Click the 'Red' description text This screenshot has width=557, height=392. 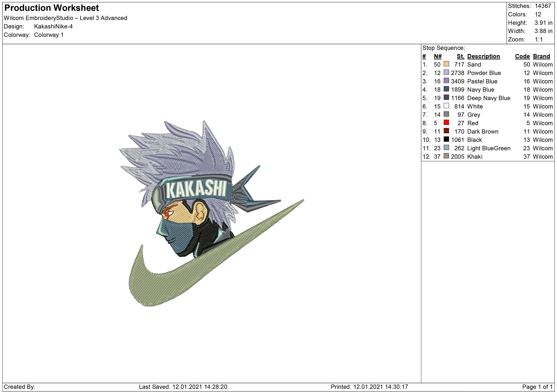pos(473,123)
